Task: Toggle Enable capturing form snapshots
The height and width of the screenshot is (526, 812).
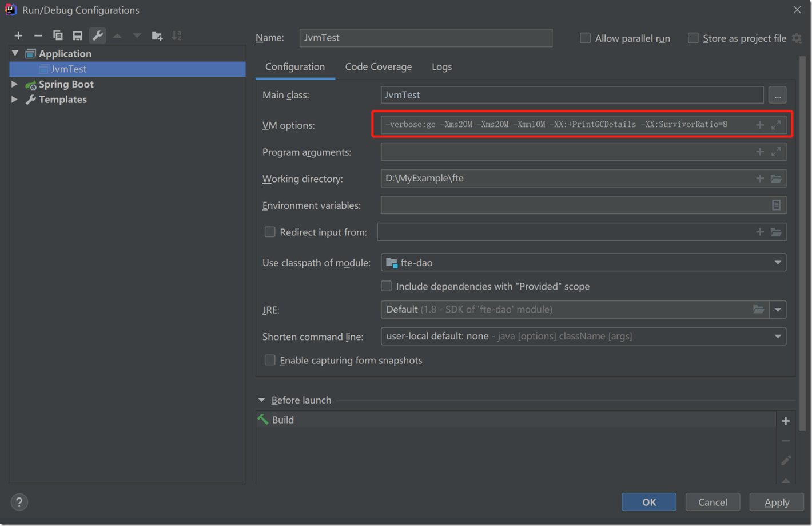Action: (270, 360)
